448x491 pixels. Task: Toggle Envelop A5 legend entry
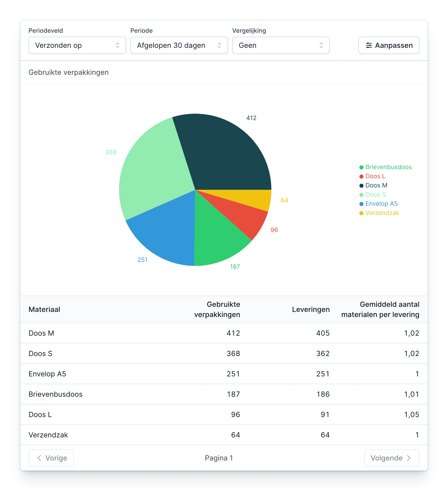click(x=378, y=204)
